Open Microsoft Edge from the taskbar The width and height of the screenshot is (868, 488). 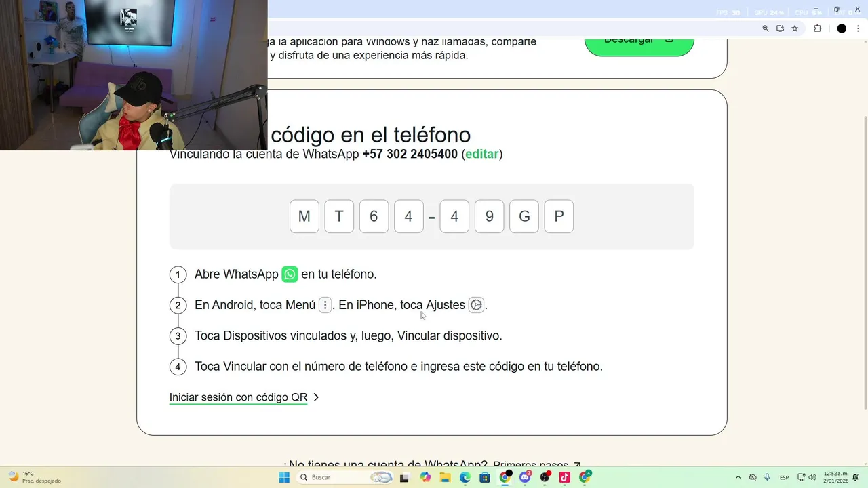[465, 477]
